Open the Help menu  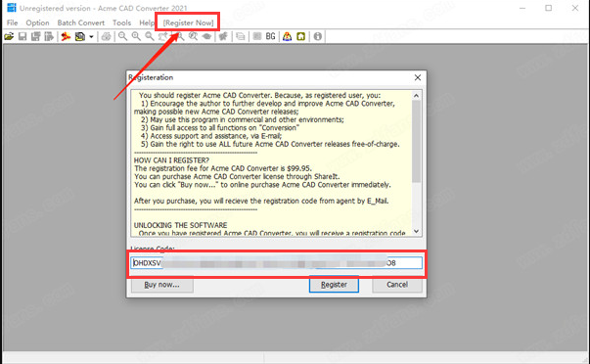coord(147,23)
